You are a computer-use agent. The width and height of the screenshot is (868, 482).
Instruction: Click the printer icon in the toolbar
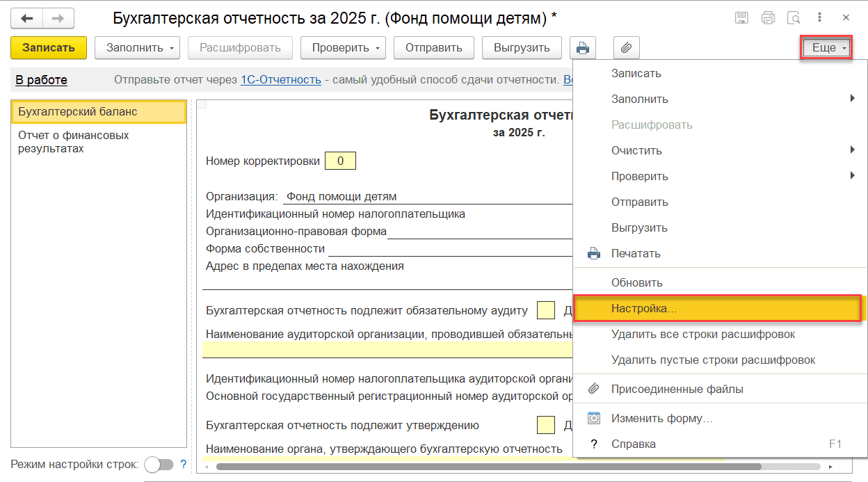(x=583, y=48)
